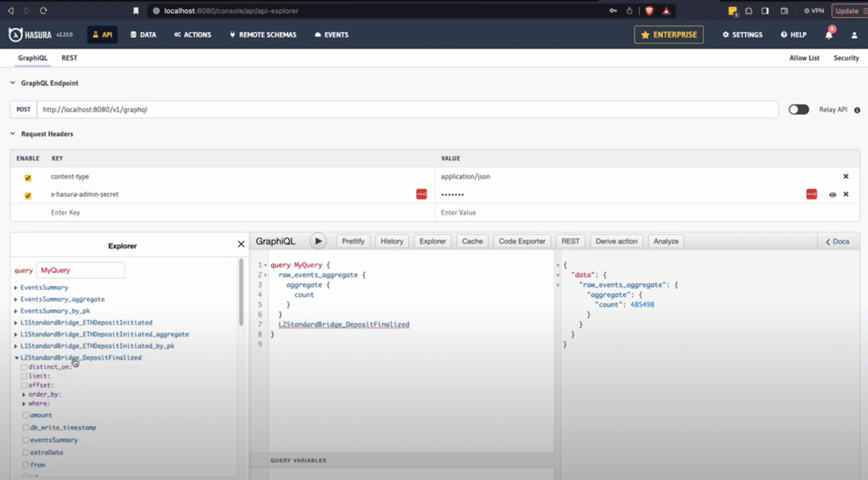Open the Allow List link

(804, 58)
